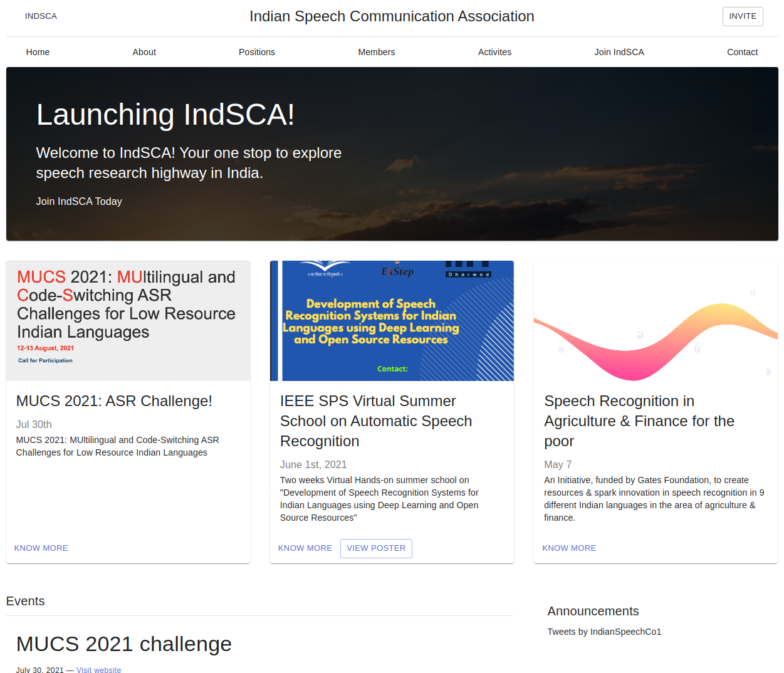
Task: Open the Visit website link
Action: [x=98, y=669]
